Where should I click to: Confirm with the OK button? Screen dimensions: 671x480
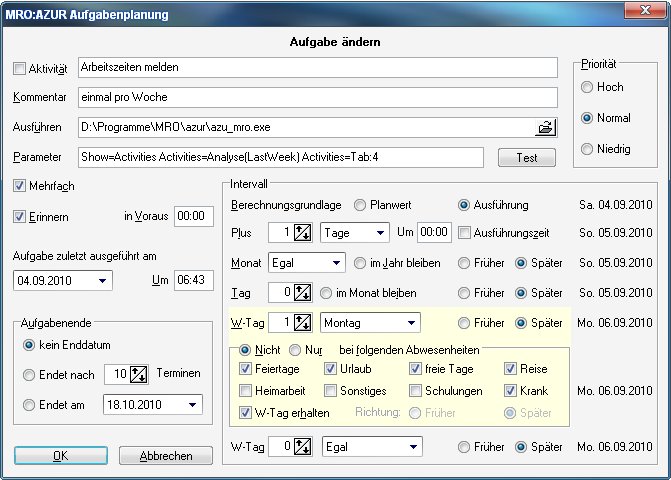click(61, 456)
